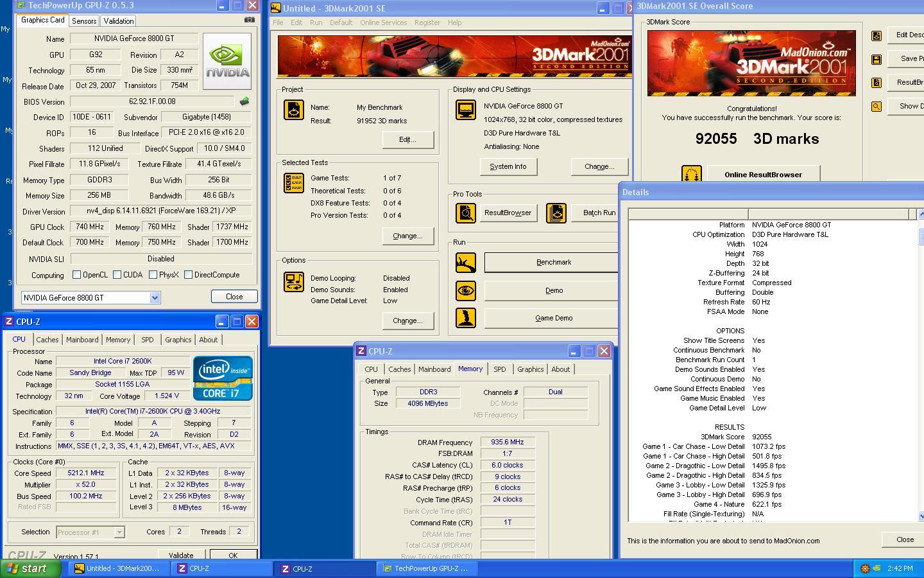The width and height of the screenshot is (924, 578).
Task: Open the Online Services menu
Action: 383,22
